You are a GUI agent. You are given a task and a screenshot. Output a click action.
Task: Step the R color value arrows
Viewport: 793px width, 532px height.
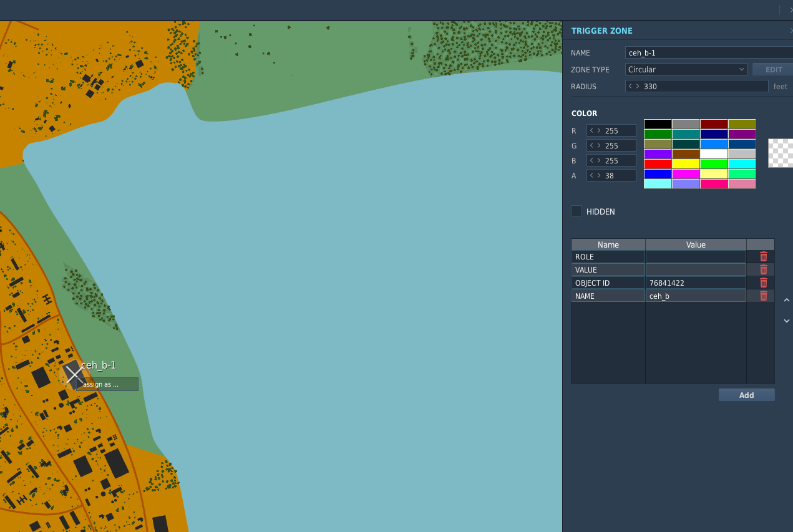tap(595, 130)
